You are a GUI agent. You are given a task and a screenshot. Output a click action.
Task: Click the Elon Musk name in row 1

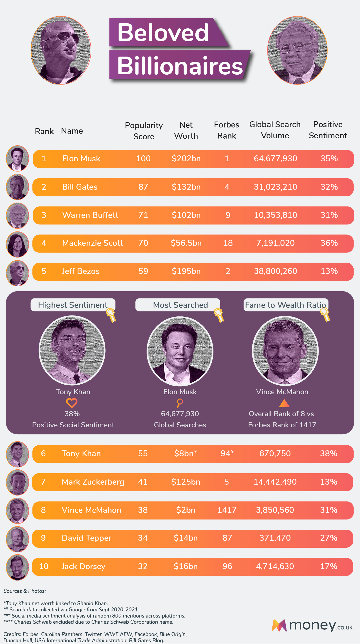[x=81, y=159]
